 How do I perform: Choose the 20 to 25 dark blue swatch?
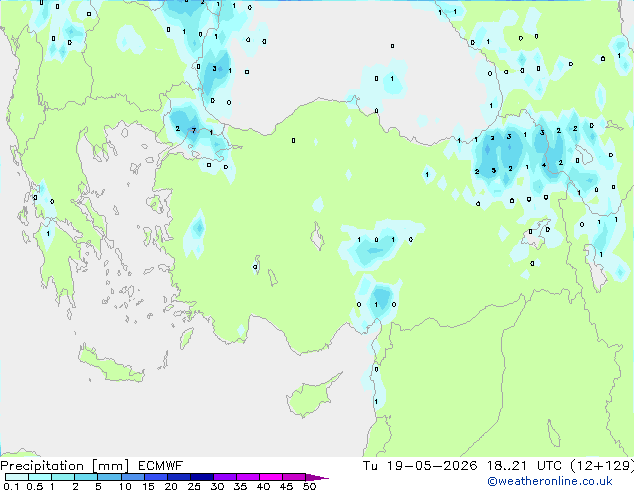coord(179,477)
